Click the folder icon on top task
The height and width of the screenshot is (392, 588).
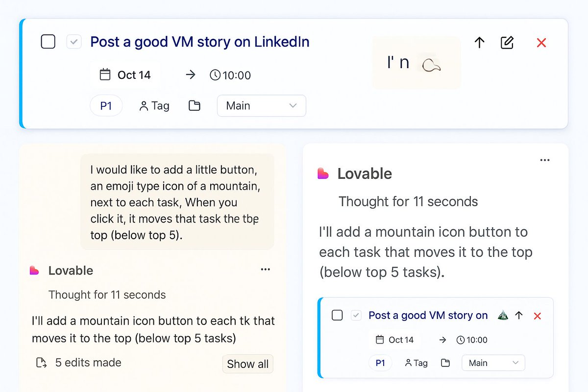[195, 106]
